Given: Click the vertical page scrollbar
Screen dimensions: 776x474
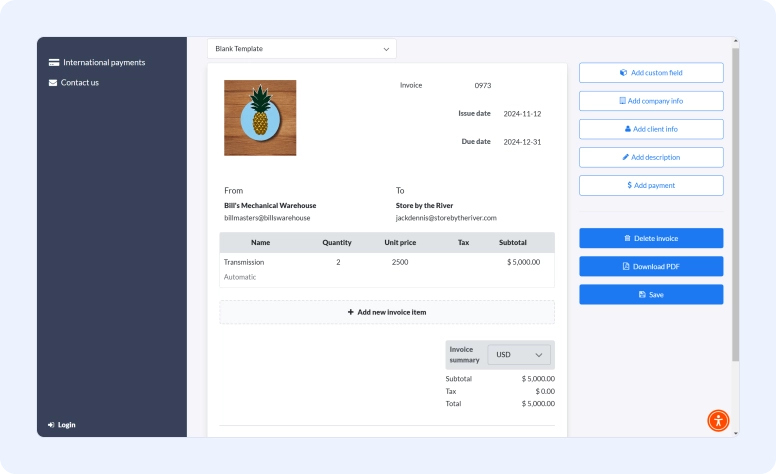Looking at the screenshot, I should [x=735, y=200].
